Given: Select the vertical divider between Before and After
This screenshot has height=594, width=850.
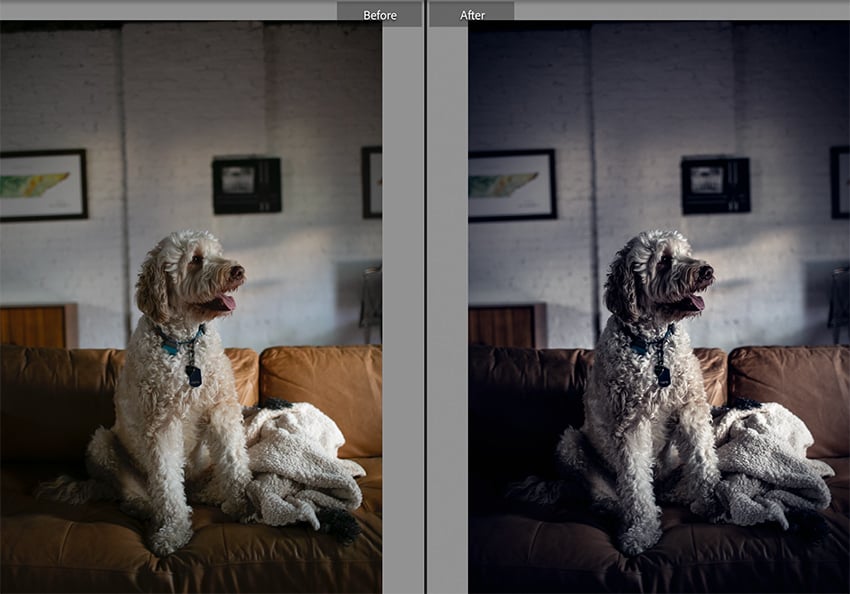Looking at the screenshot, I should tap(426, 297).
